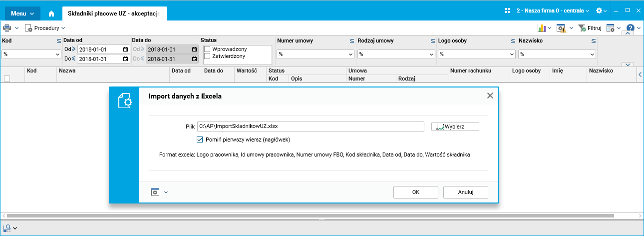This screenshot has height=236, width=644.
Task: Click Data od field 2018-01-01
Action: [x=103, y=49]
